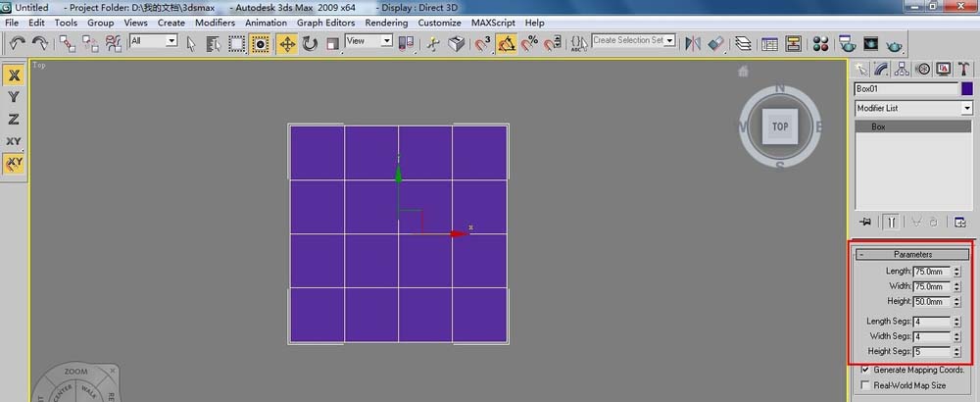Activate the Select Object arrow tool

pos(191,43)
